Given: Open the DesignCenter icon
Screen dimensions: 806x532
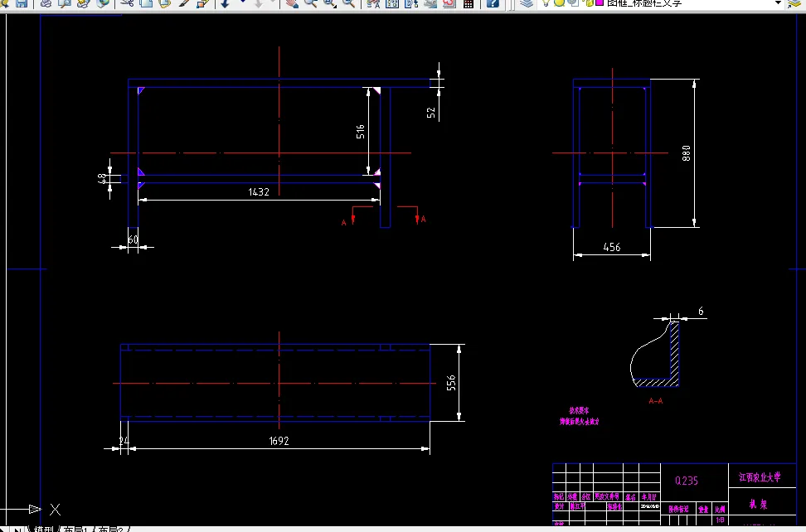Looking at the screenshot, I should pyautogui.click(x=392, y=3).
